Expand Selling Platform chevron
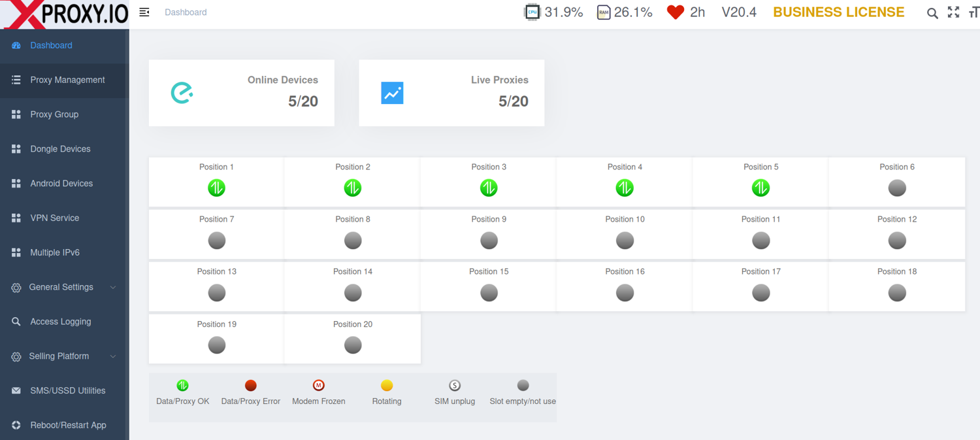980x440 pixels. pyautogui.click(x=113, y=356)
